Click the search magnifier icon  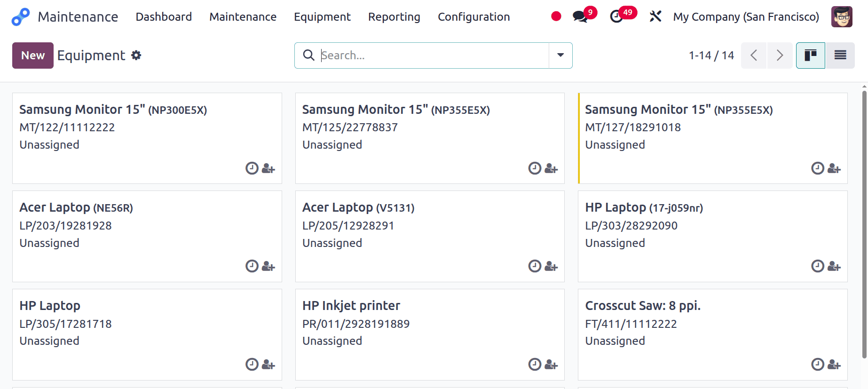pyautogui.click(x=308, y=56)
